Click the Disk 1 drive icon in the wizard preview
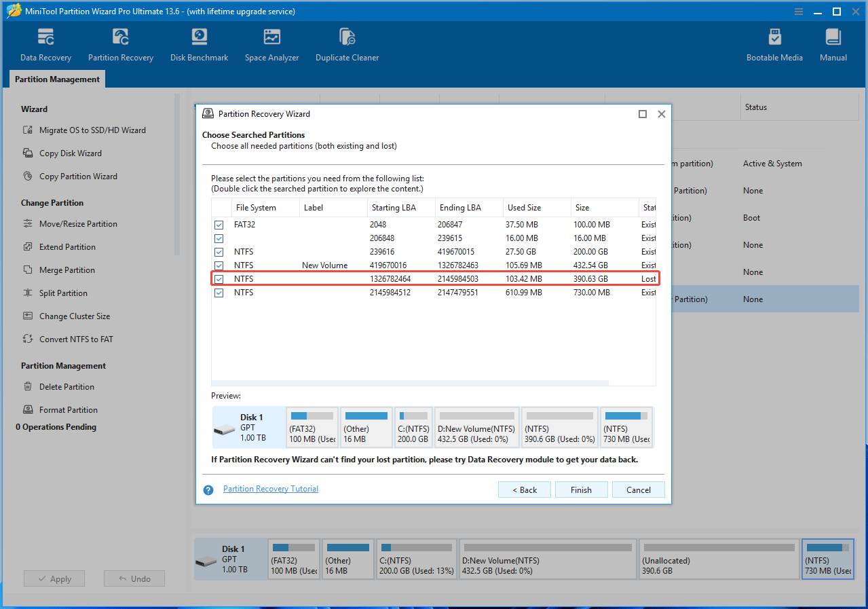868x609 pixels. (224, 430)
